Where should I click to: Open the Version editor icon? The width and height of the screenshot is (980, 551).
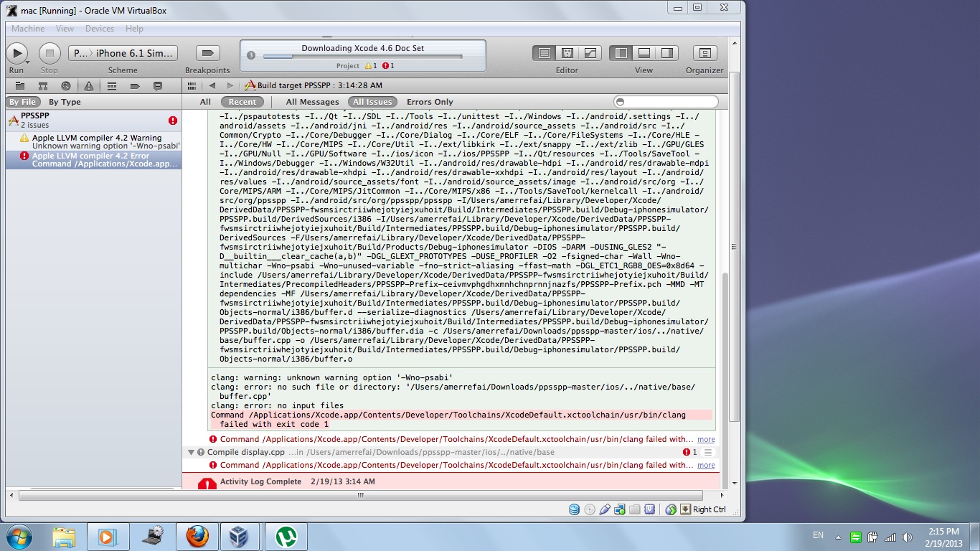(x=590, y=53)
